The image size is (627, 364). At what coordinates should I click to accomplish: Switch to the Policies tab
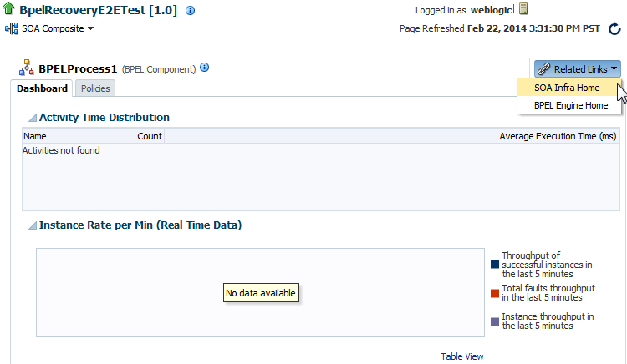[95, 88]
